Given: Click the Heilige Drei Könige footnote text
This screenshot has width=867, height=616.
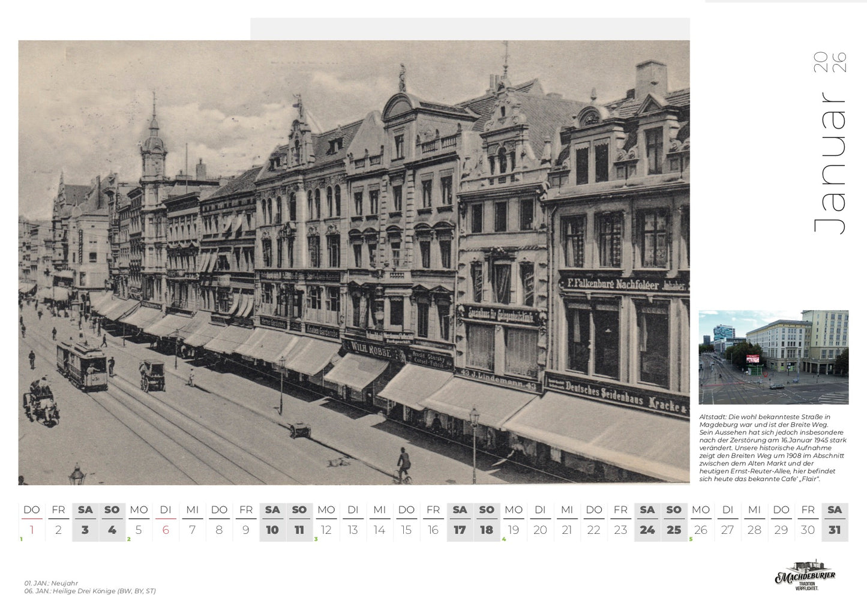Looking at the screenshot, I should coord(89,590).
